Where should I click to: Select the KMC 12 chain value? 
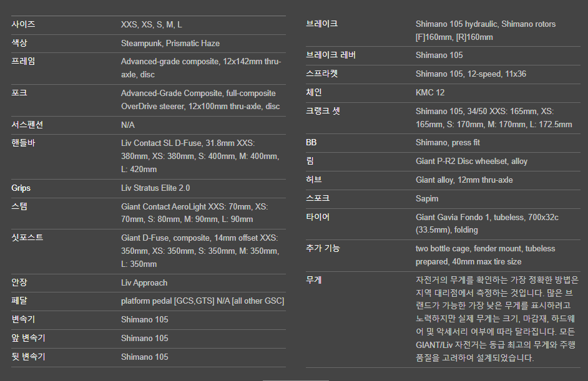430,92
